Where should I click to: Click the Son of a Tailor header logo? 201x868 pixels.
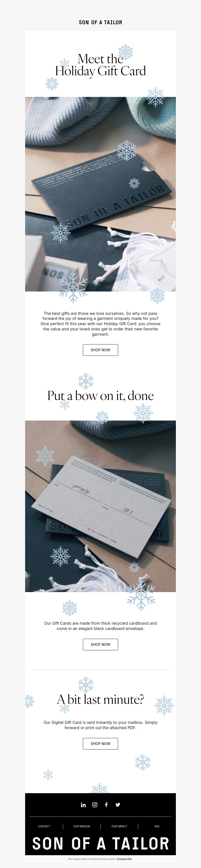click(100, 22)
